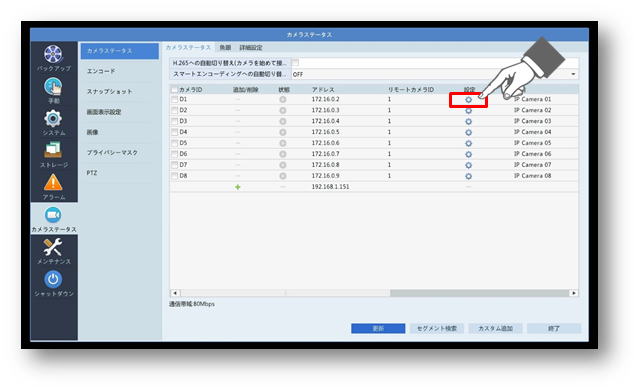Click the address cell 192.168.1.151
Image resolution: width=640 pixels, height=391 pixels.
(330, 187)
